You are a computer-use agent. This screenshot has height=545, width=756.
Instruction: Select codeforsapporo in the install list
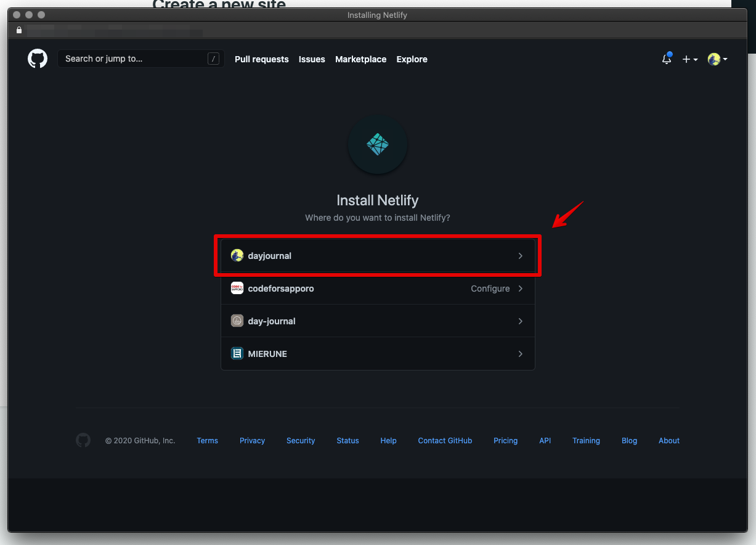click(x=378, y=288)
